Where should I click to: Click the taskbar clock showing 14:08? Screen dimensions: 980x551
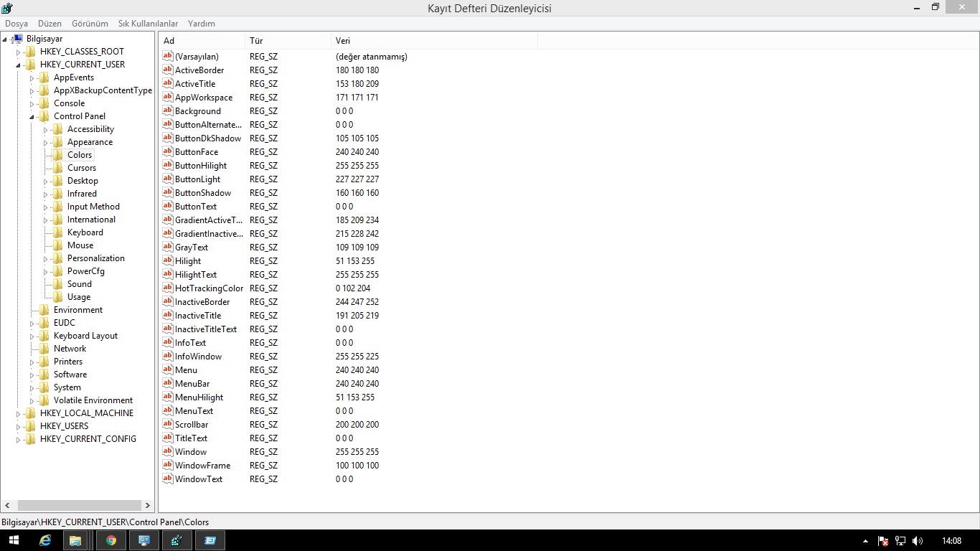coord(951,540)
